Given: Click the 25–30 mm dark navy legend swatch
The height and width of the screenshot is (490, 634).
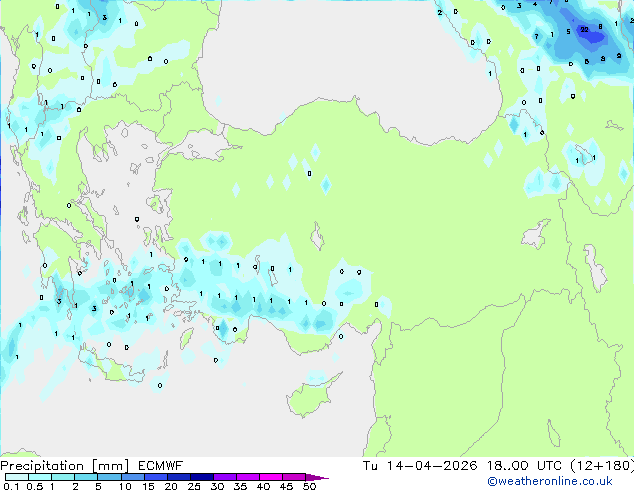Looking at the screenshot, I should tap(201, 477).
